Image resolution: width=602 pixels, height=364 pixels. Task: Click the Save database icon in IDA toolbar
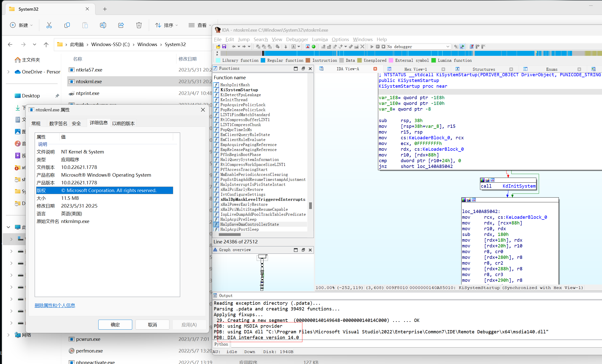tap(224, 47)
